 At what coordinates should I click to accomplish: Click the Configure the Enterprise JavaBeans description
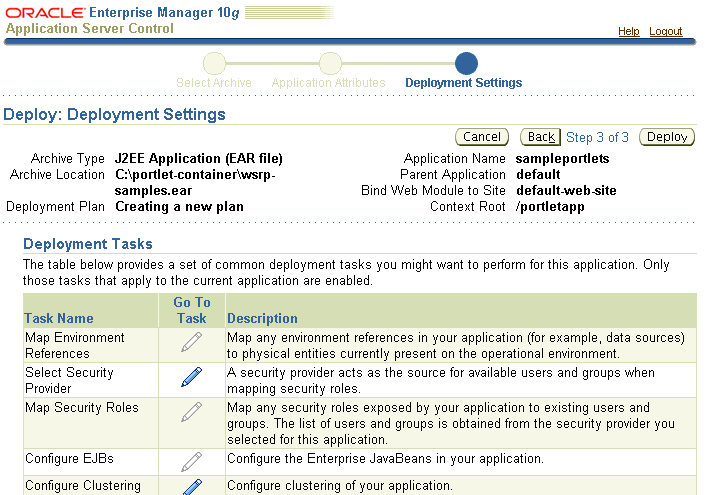tap(386, 458)
